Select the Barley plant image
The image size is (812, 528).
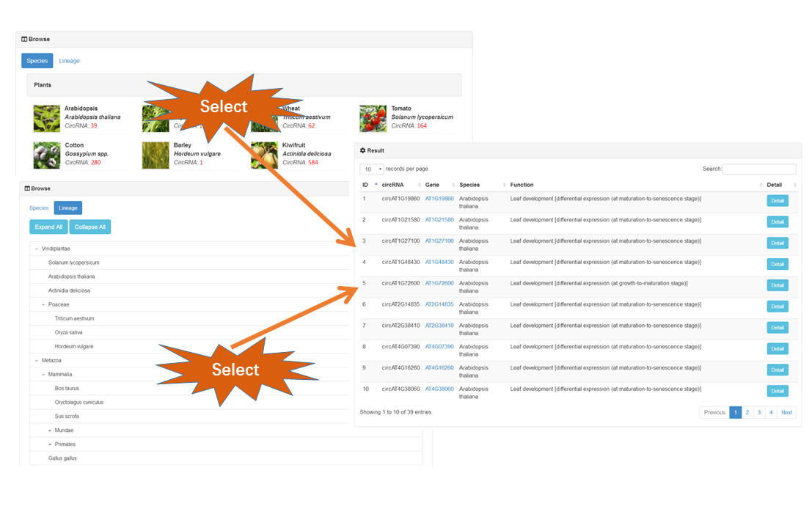tap(156, 155)
